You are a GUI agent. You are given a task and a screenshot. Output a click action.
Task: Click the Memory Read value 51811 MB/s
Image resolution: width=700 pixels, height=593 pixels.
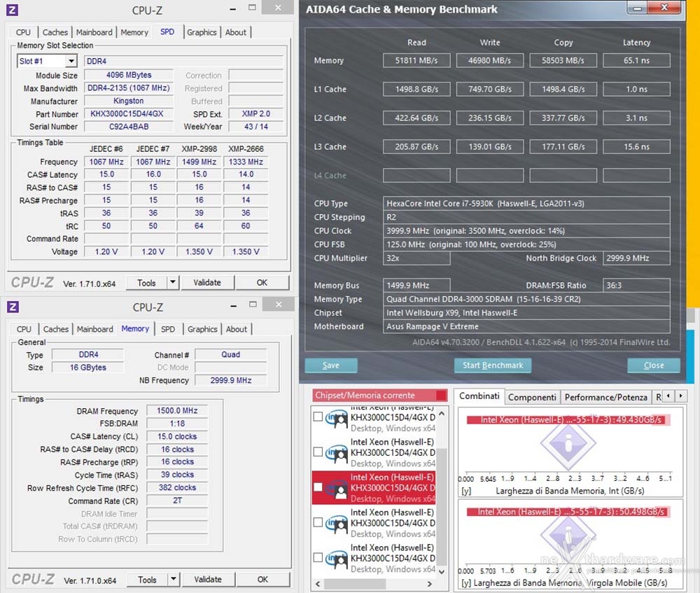pyautogui.click(x=416, y=60)
